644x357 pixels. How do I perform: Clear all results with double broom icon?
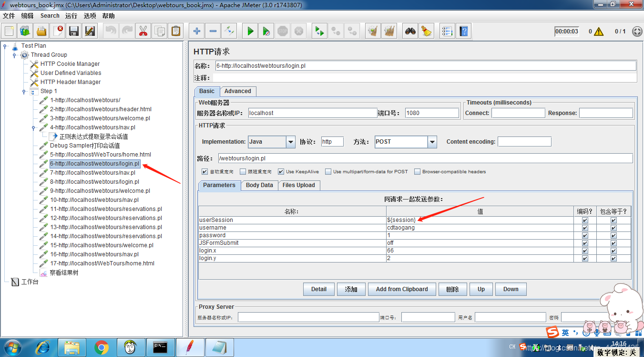pyautogui.click(x=389, y=31)
